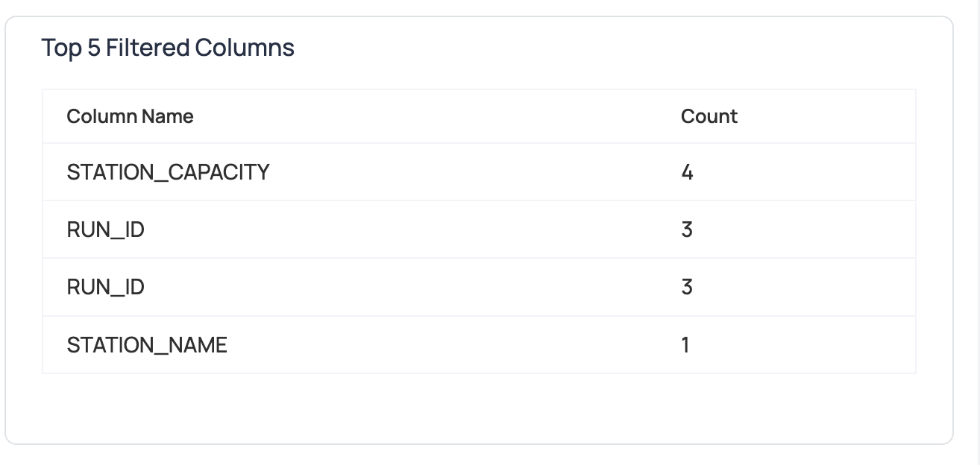The width and height of the screenshot is (980, 465).
Task: Click the count value 4
Action: 687,172
